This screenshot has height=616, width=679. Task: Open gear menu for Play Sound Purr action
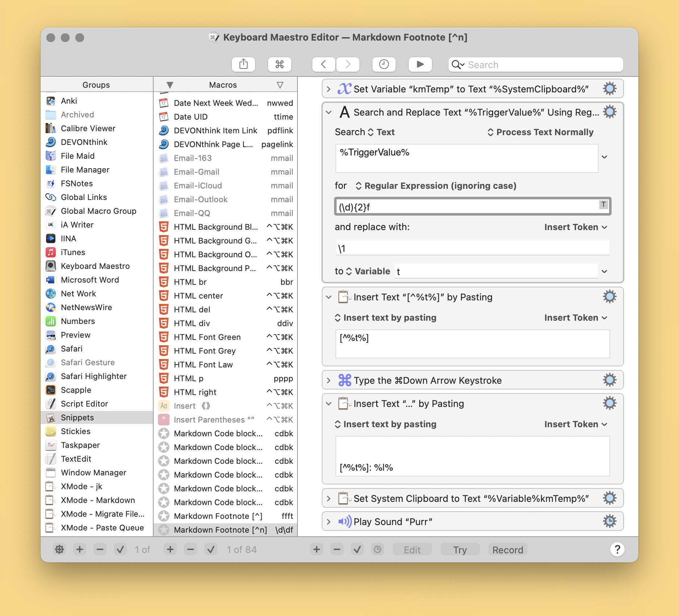(609, 521)
